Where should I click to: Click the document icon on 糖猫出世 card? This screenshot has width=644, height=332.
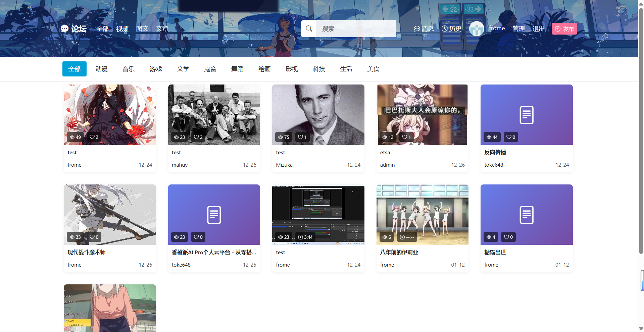click(527, 215)
